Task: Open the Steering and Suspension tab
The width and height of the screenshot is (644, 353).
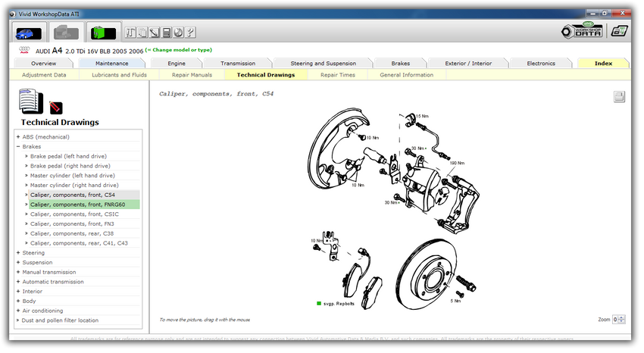Action: [324, 63]
